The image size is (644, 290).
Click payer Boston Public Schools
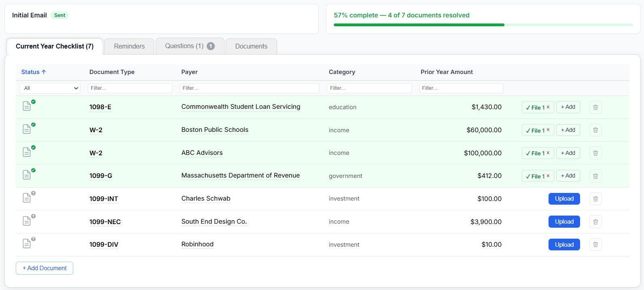pyautogui.click(x=215, y=130)
